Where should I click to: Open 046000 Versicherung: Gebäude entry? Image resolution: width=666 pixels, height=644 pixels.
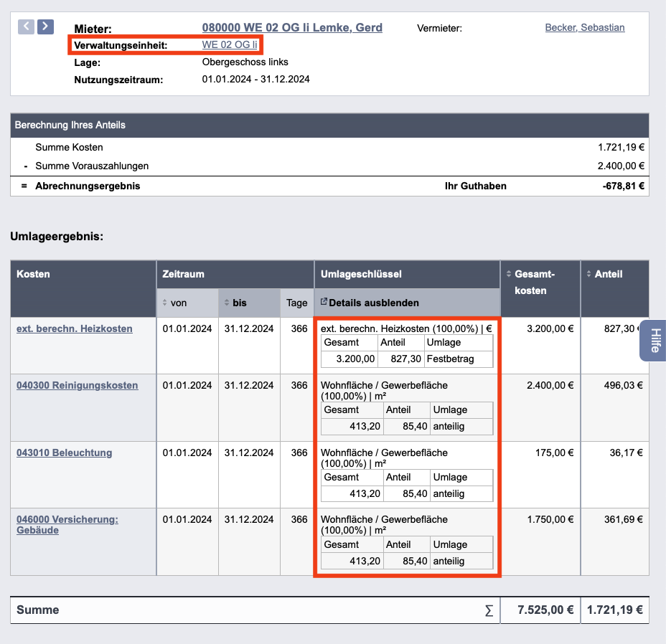point(67,525)
